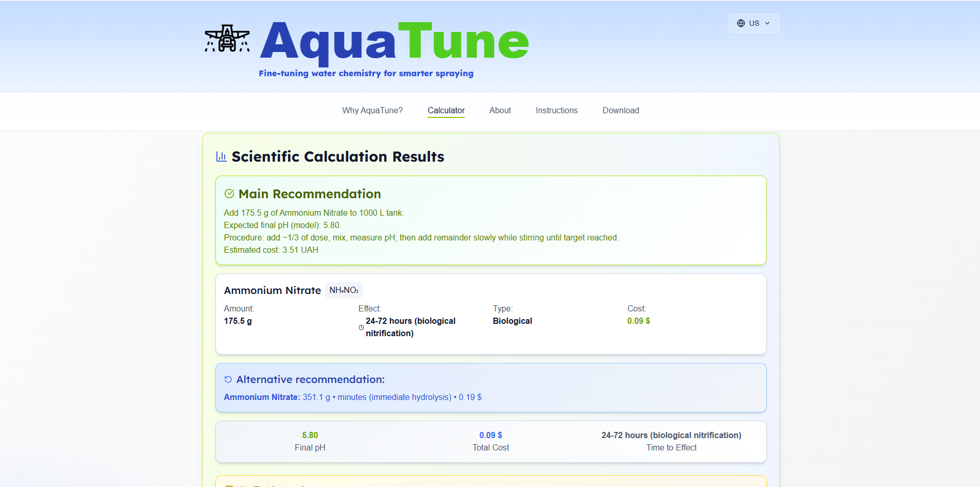
Task: Open the Why AquaTune? tab
Action: click(x=373, y=110)
